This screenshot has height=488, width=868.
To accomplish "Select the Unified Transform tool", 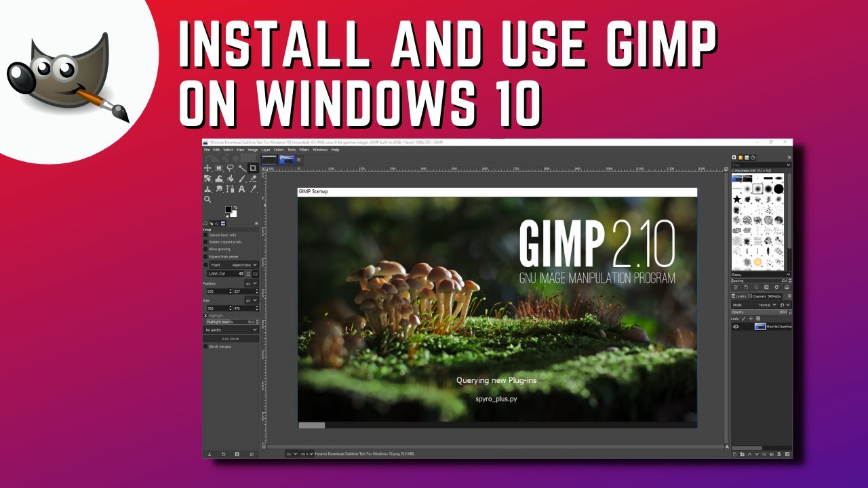I will coord(208,179).
